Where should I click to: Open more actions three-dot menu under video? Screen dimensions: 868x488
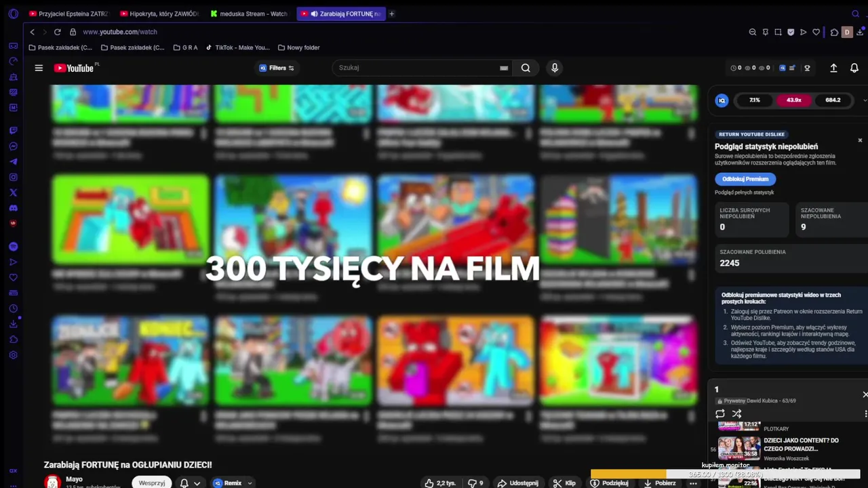(x=693, y=483)
